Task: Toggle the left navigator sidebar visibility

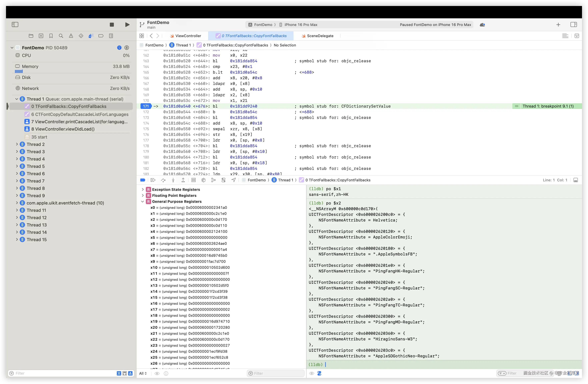Action: tap(15, 25)
